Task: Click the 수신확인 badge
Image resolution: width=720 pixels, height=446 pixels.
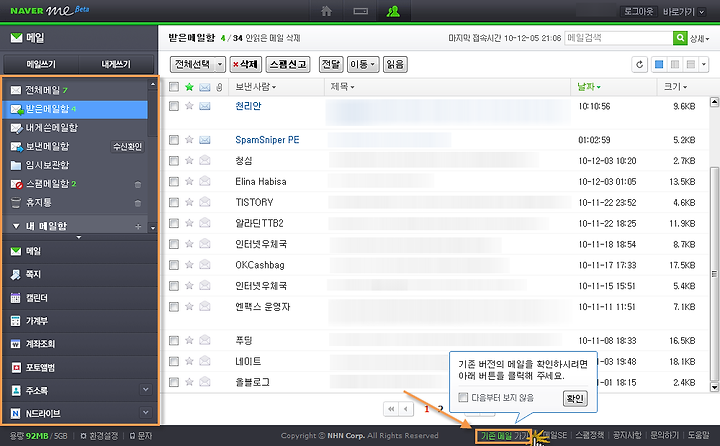Action: [x=128, y=147]
